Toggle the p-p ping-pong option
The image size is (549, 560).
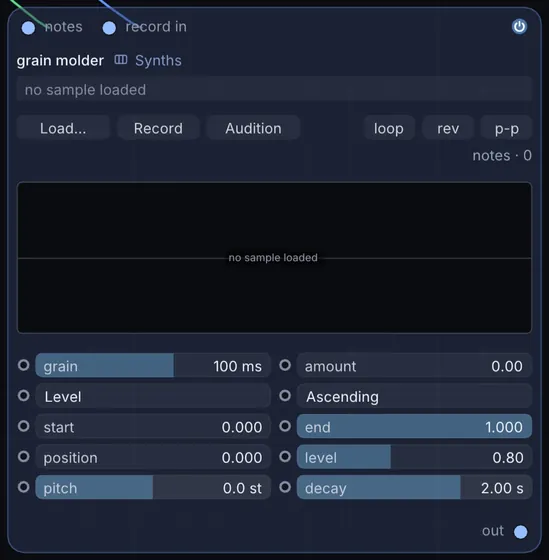tap(506, 128)
